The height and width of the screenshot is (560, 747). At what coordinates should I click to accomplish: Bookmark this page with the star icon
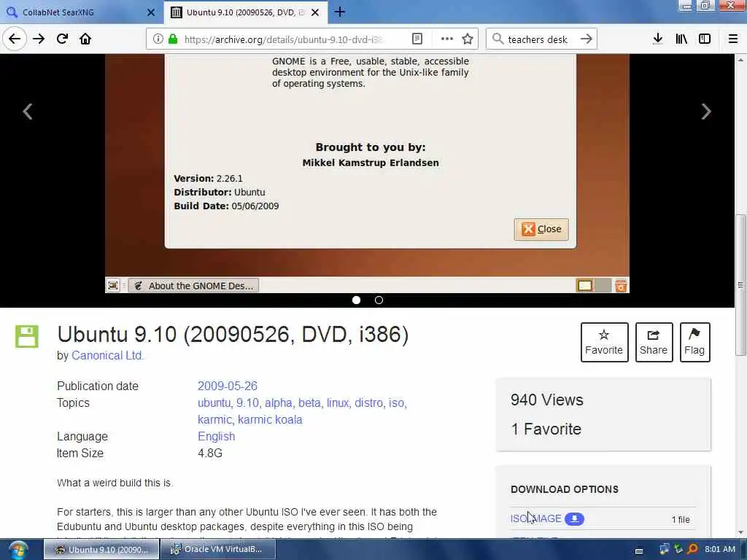pyautogui.click(x=468, y=39)
